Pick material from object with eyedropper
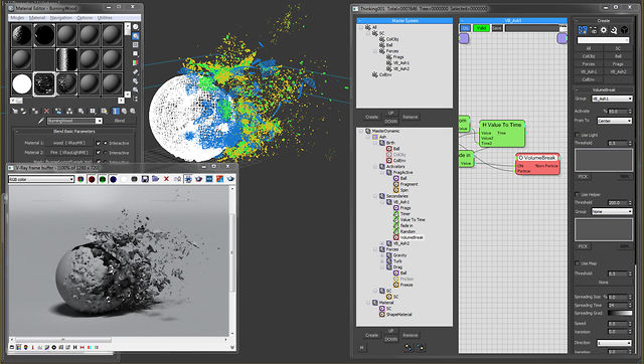 point(41,121)
